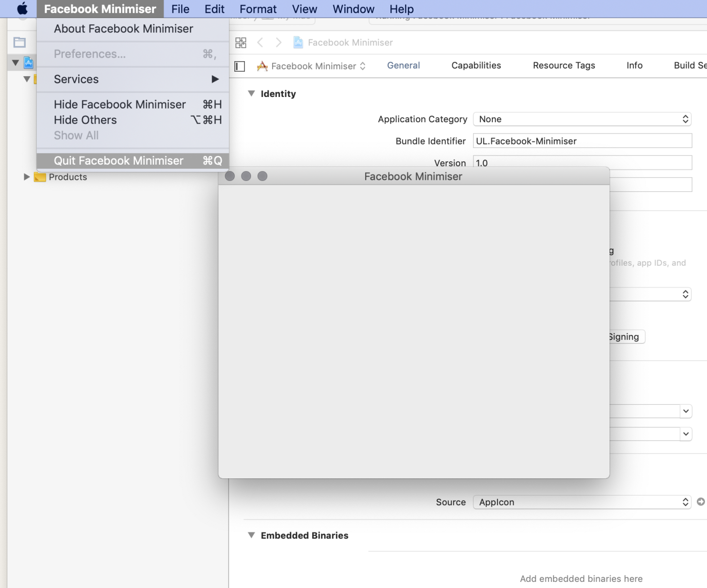Open the related items grid icon
The height and width of the screenshot is (588, 707).
241,42
